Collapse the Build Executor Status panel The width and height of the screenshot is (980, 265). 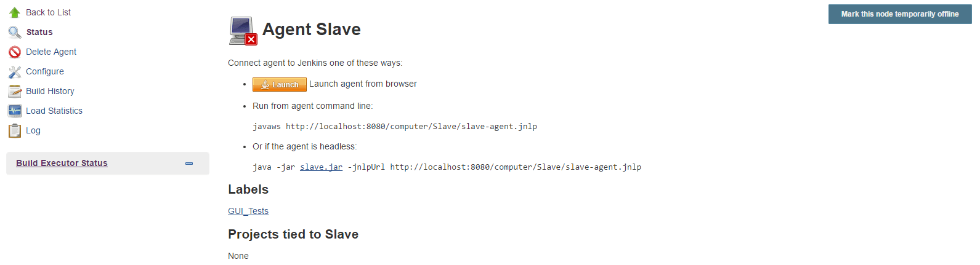(x=189, y=164)
